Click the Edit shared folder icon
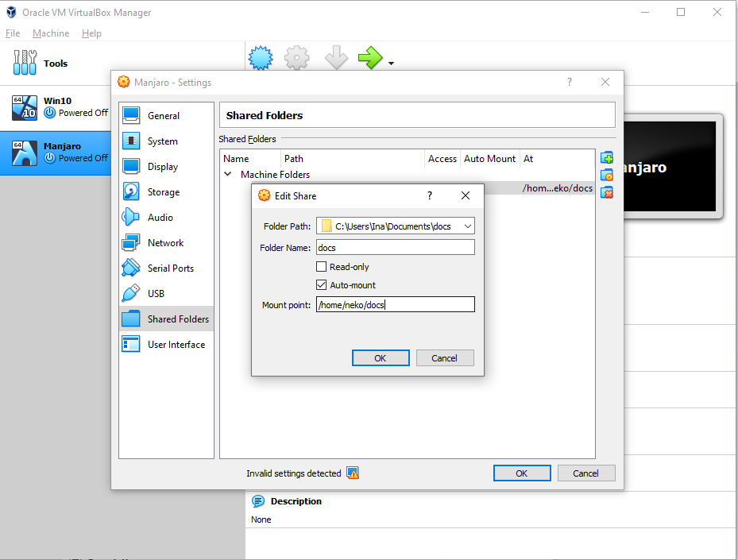Screen dimensions: 738x560 pyautogui.click(x=607, y=175)
